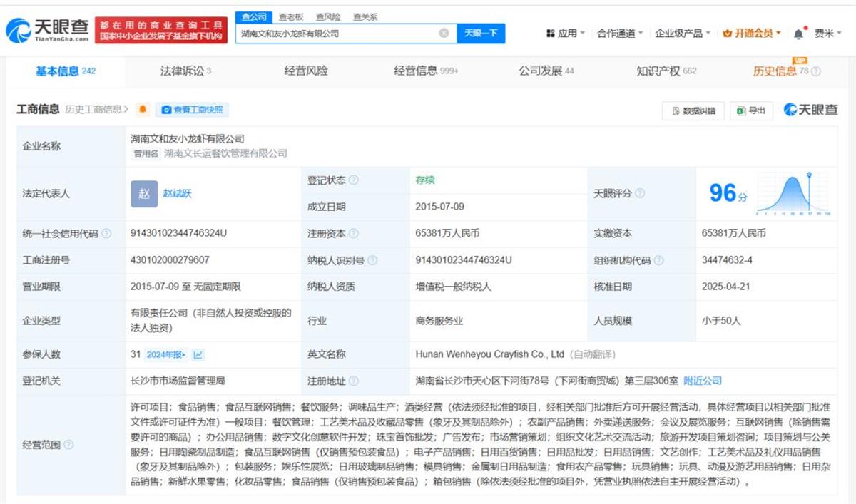Open the 合作通道 dropdown menu
Viewport: 856px width, 504px height.
[620, 34]
